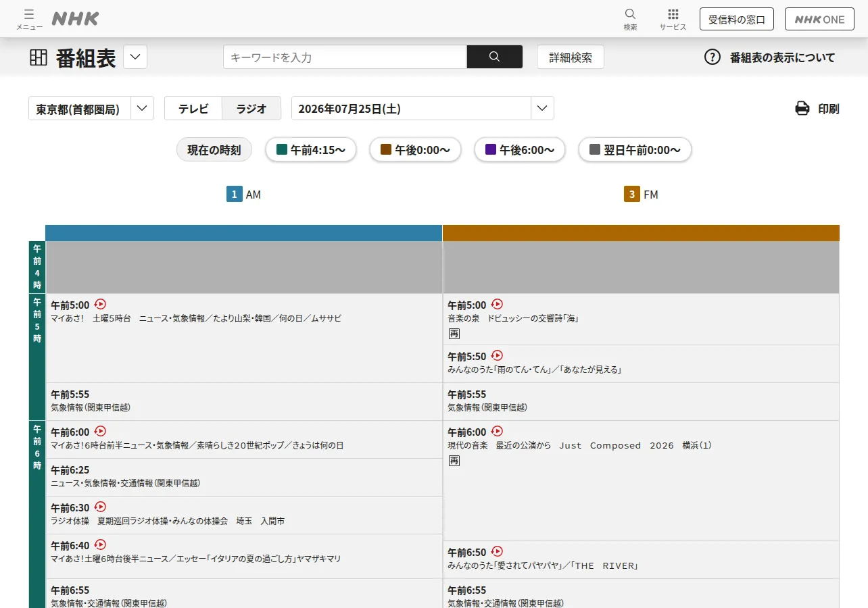Open 音楽の泉 ドビュッシーの交響詩「海」 title
The width and height of the screenshot is (868, 608).
coord(513,318)
